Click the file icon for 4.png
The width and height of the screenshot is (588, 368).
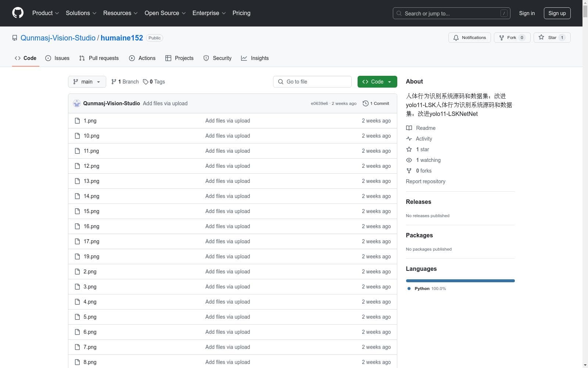click(x=77, y=302)
